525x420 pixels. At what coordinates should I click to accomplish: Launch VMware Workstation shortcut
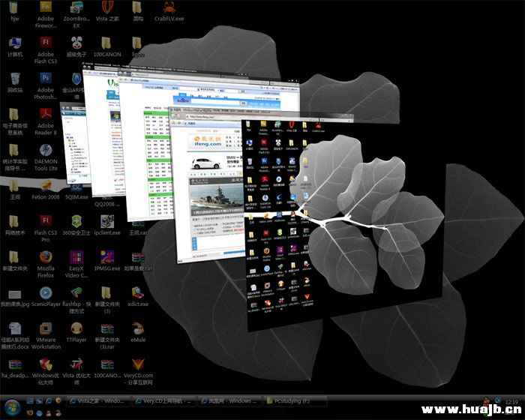click(46, 330)
